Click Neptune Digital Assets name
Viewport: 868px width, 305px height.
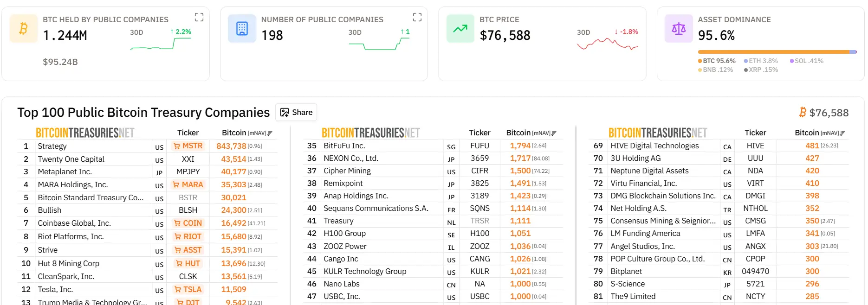649,171
